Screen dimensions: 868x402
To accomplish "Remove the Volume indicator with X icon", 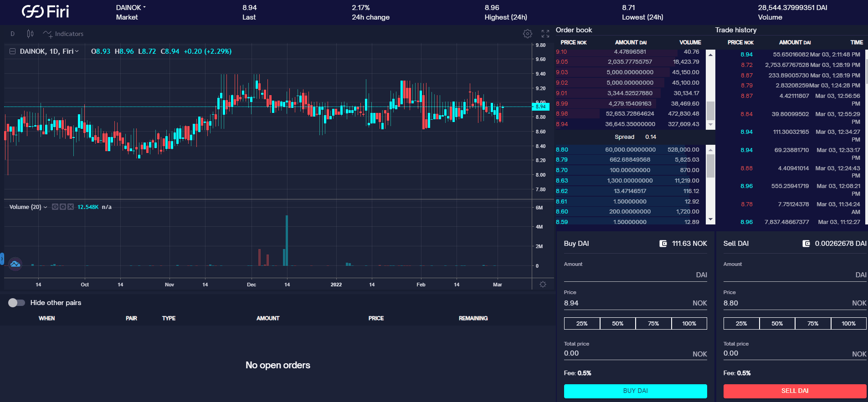I will pos(71,207).
